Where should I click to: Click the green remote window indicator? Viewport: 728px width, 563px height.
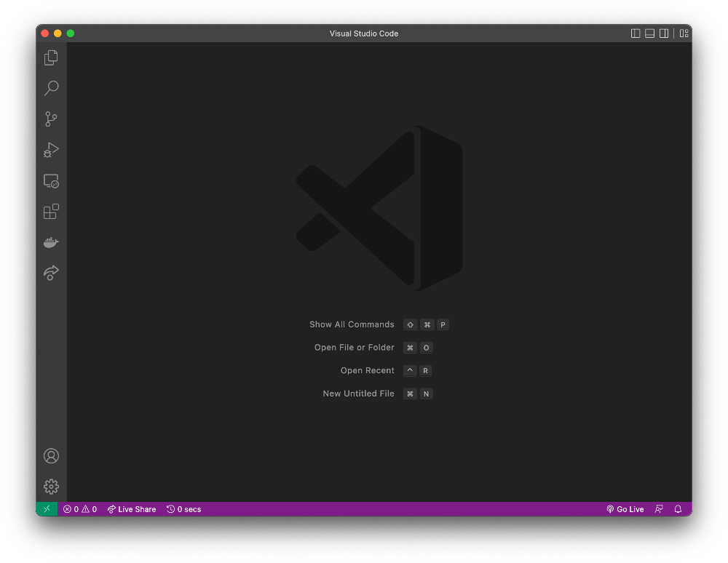click(47, 508)
